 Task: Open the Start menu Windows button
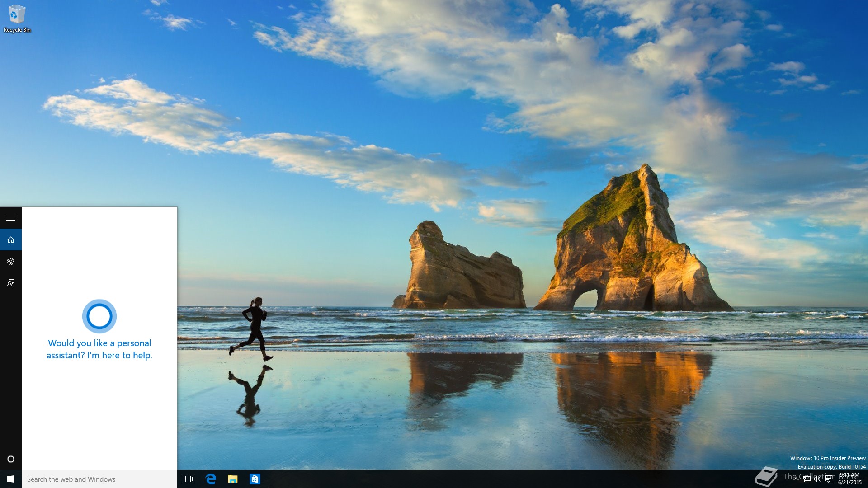coord(11,479)
